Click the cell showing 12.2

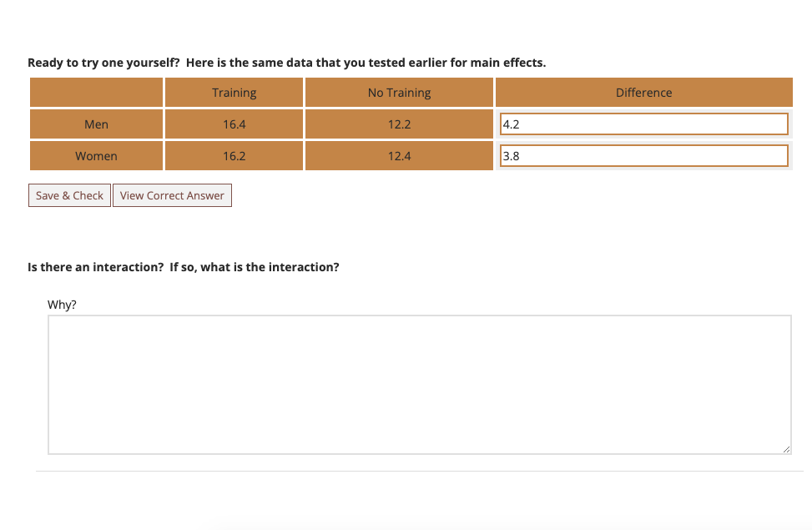coord(398,124)
